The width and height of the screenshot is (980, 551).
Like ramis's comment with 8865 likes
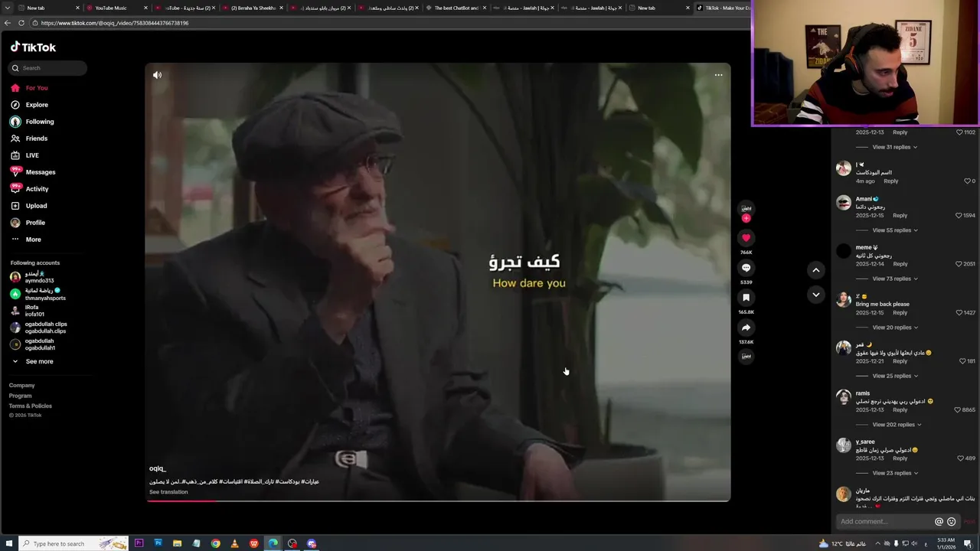coord(958,410)
